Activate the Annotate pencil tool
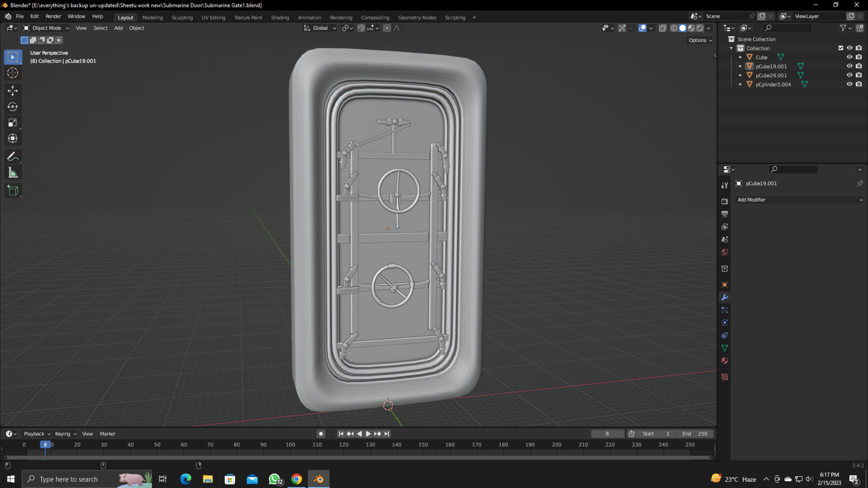This screenshot has height=488, width=868. click(x=13, y=157)
